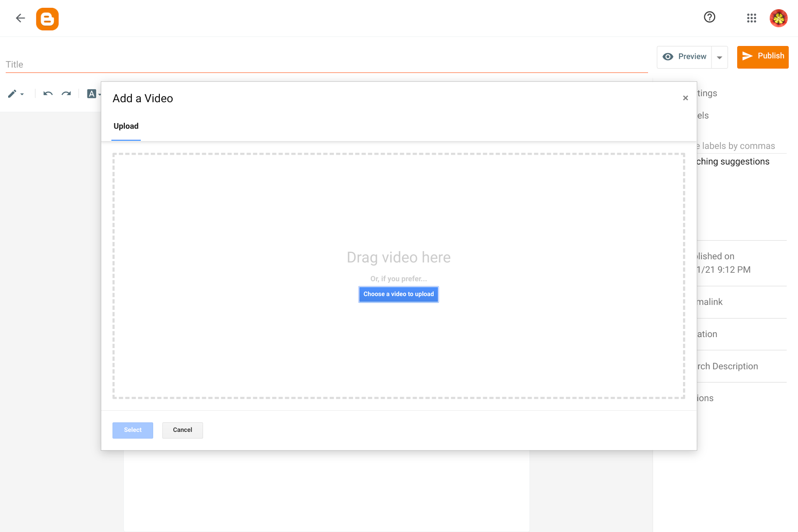Click the profile avatar icon
The image size is (798, 532).
coord(778,18)
